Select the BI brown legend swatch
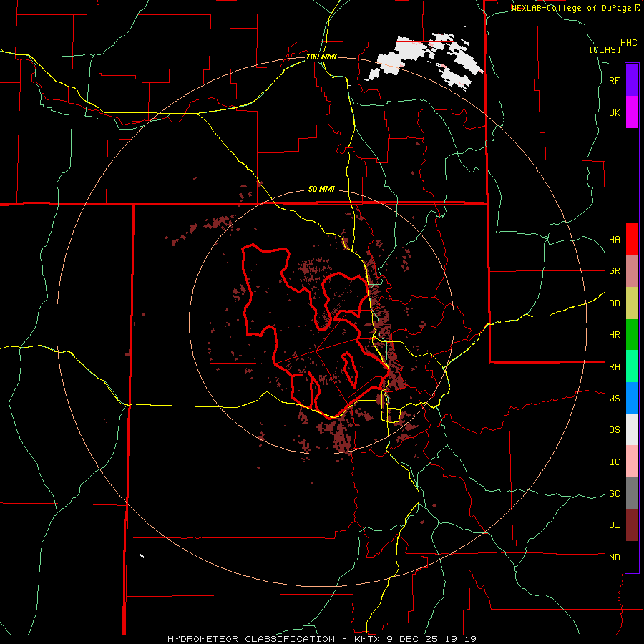This screenshot has width=644, height=644. click(632, 525)
